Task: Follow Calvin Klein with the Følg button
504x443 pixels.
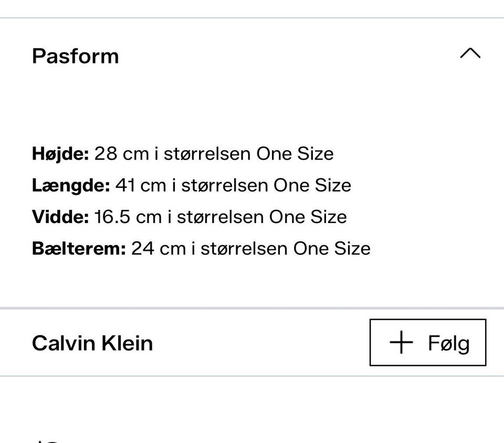Action: 428,343
